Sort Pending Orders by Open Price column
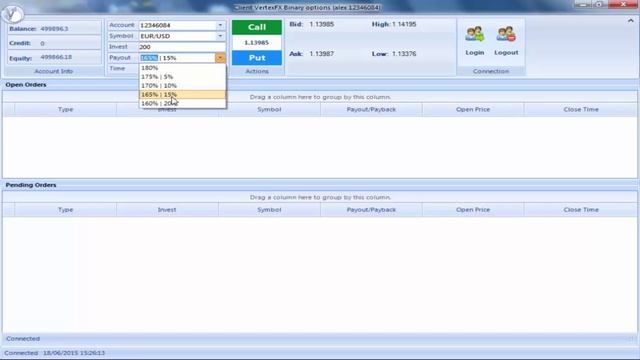This screenshot has width=640, height=360. (x=473, y=210)
